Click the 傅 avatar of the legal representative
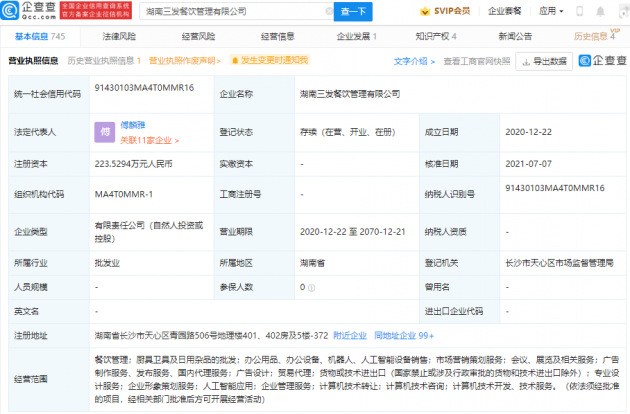This screenshot has width=630, height=414. click(x=104, y=130)
